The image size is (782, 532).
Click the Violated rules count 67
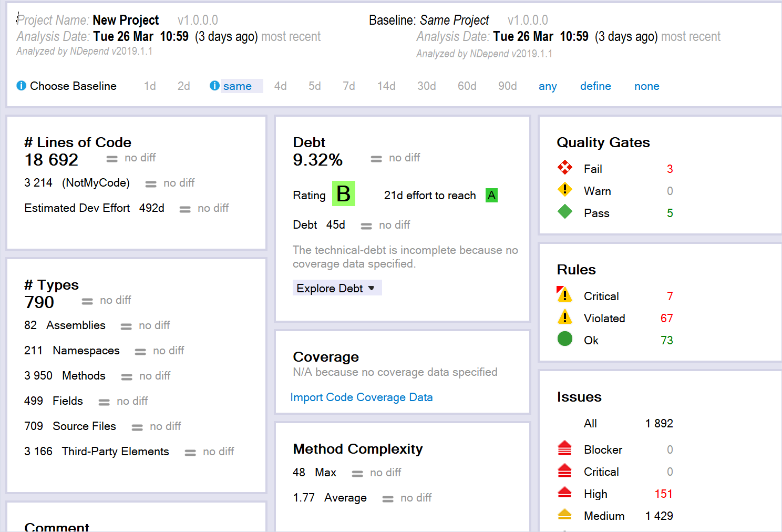(666, 319)
